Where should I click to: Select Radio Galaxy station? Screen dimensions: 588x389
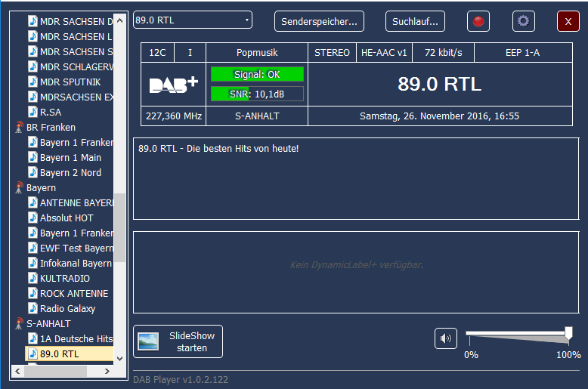[x=67, y=309]
